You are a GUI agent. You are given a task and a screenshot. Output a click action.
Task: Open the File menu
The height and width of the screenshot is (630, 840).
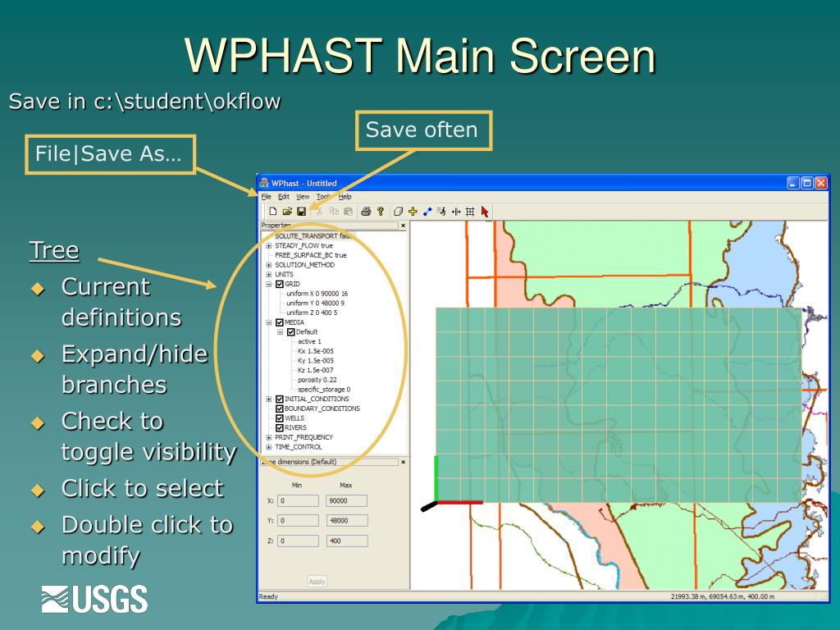266,197
